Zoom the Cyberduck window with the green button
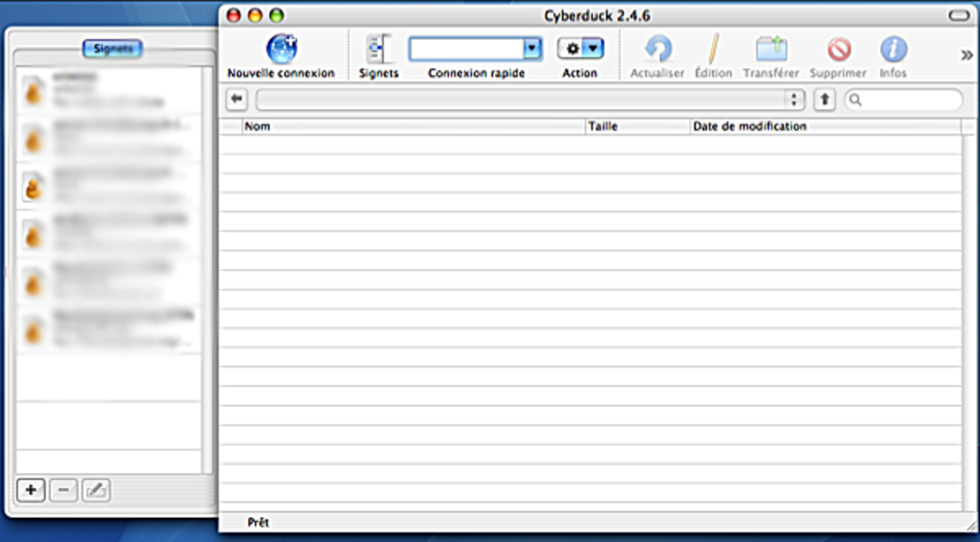Viewport: 980px width, 542px height. tap(276, 16)
